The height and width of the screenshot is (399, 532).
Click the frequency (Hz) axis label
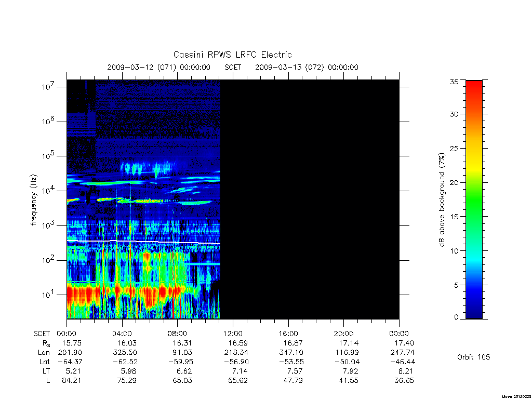34,200
